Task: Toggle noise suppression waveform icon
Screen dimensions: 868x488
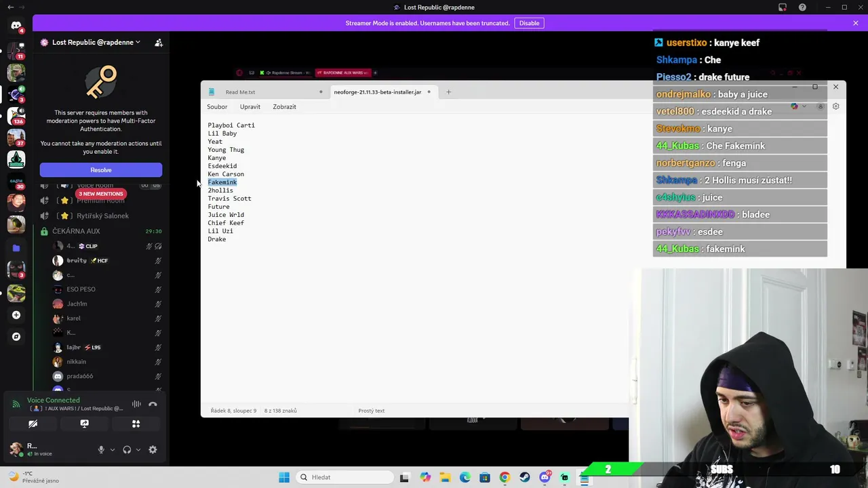Action: click(x=136, y=404)
